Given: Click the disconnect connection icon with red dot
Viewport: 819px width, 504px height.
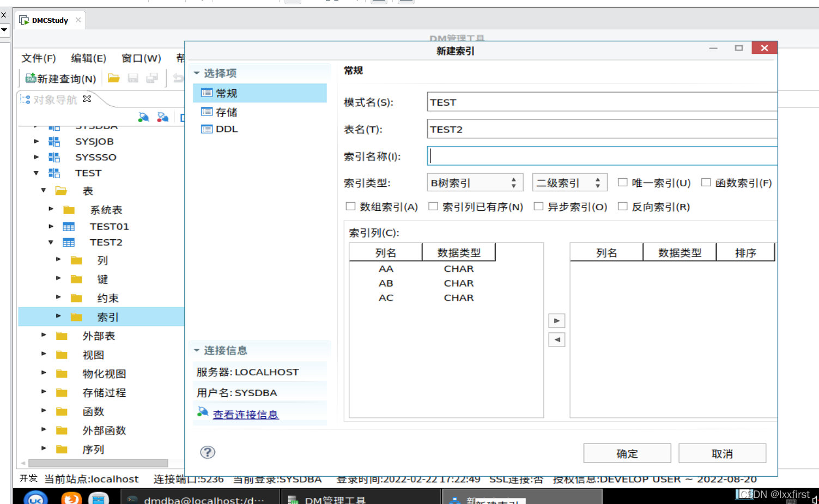Looking at the screenshot, I should click(x=163, y=117).
